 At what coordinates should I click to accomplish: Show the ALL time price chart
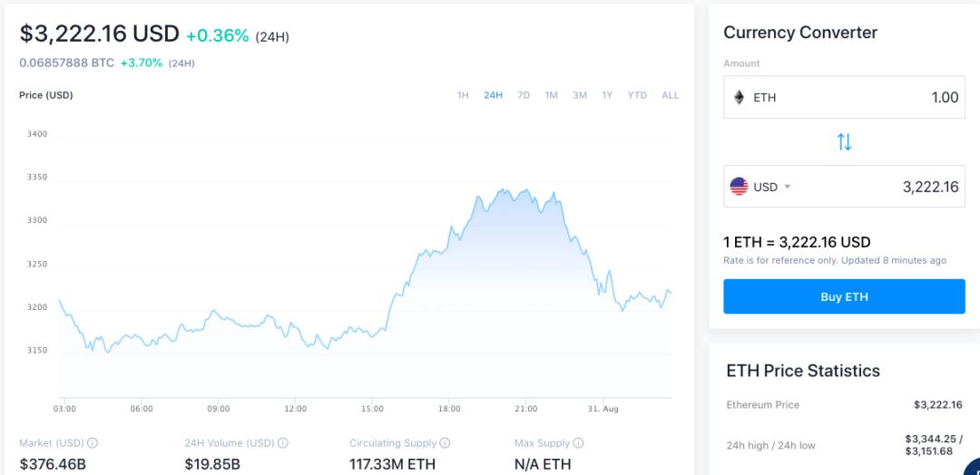click(x=670, y=95)
